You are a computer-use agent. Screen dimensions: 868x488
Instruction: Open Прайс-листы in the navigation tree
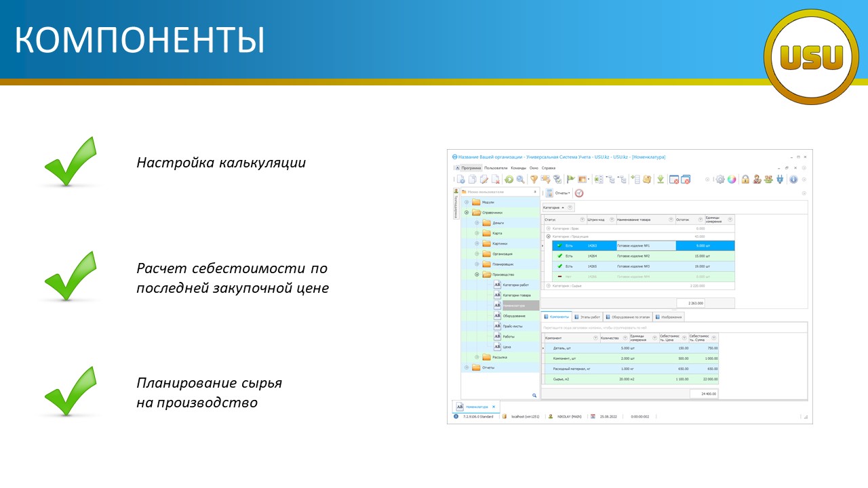[512, 326]
